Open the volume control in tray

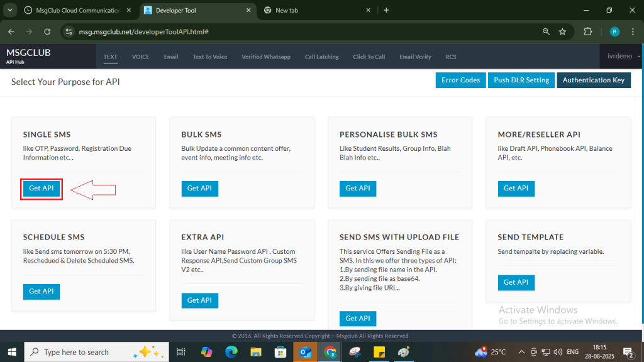[558, 352]
